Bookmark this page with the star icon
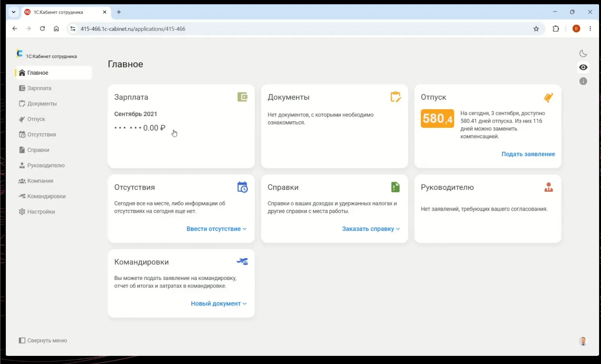601x364 pixels. 536,29
